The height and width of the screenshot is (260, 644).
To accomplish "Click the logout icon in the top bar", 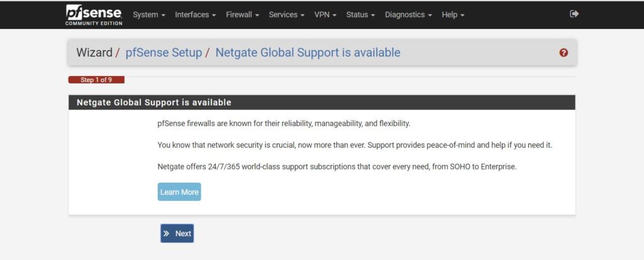I will coord(574,14).
